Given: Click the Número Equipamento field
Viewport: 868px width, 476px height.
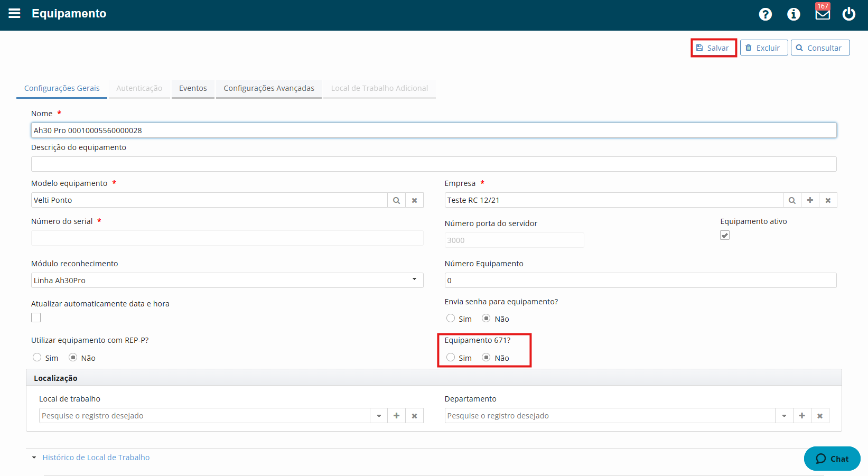Looking at the screenshot, I should pos(641,280).
